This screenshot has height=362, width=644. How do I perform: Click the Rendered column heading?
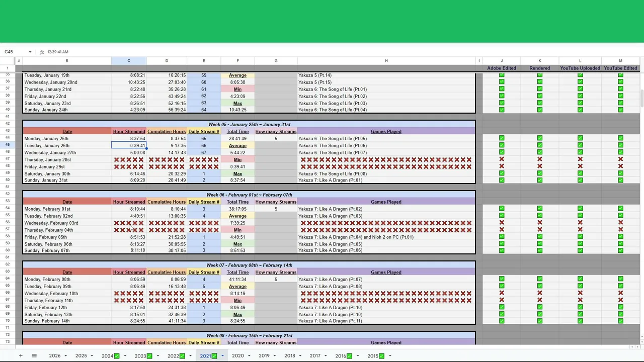(540, 68)
